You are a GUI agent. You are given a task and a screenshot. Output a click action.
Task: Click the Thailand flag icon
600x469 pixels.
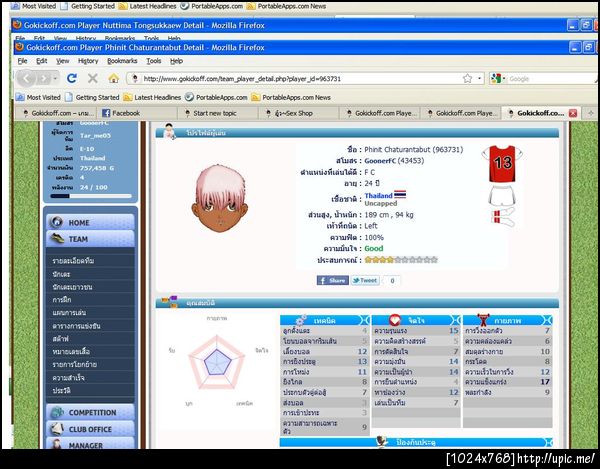pyautogui.click(x=400, y=195)
